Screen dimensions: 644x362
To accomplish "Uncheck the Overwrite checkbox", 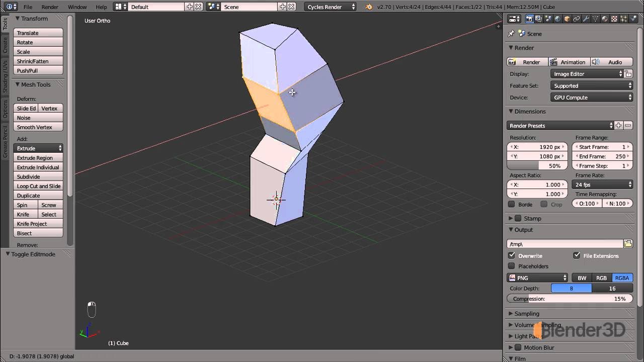I will coord(512,255).
